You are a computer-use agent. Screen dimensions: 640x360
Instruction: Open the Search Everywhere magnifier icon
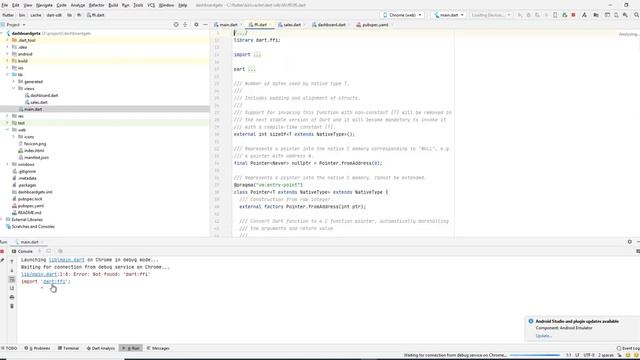click(x=636, y=15)
